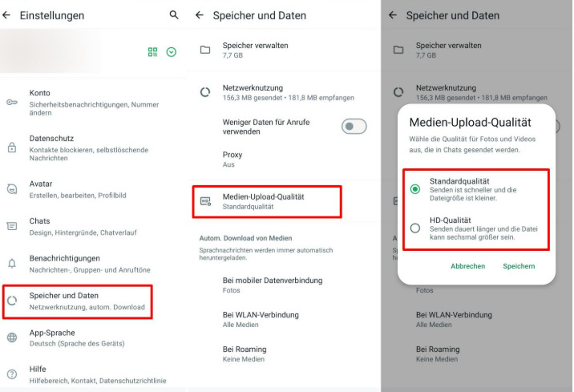
Task: Select HD-Qualität radio button
Action: (x=415, y=228)
